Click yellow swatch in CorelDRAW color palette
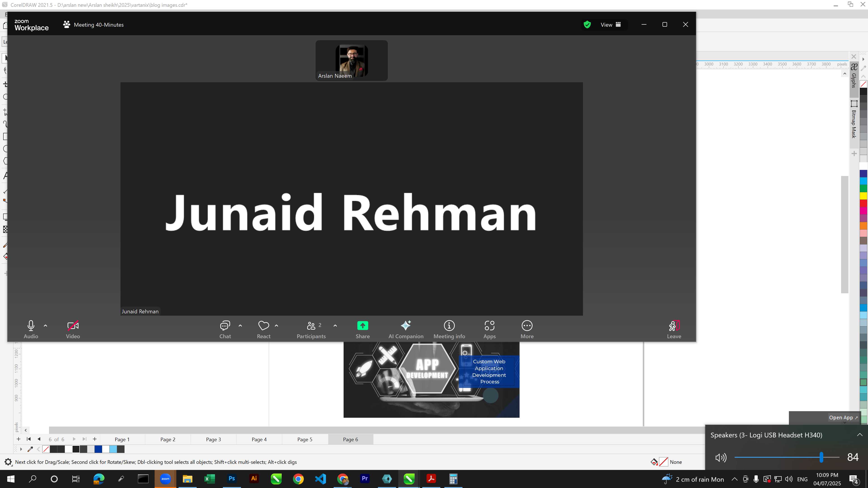 864,196
